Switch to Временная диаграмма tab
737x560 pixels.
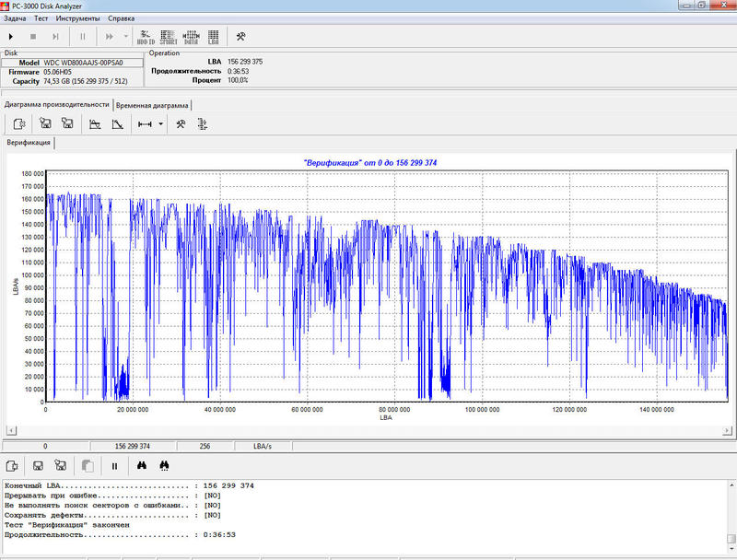pos(152,105)
